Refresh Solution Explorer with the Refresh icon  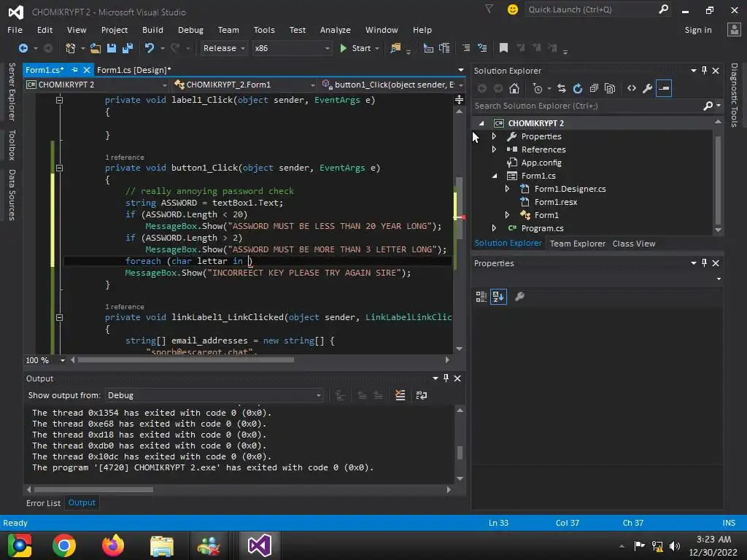point(578,88)
